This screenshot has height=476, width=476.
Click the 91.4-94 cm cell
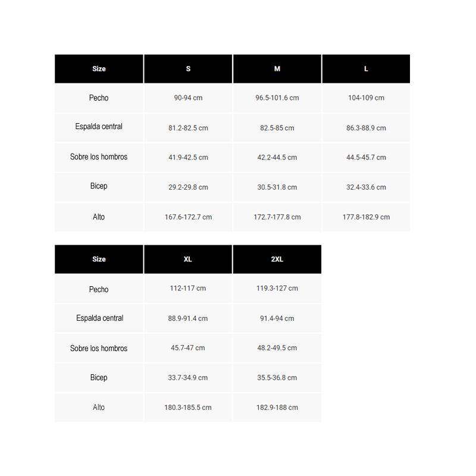[x=277, y=318]
